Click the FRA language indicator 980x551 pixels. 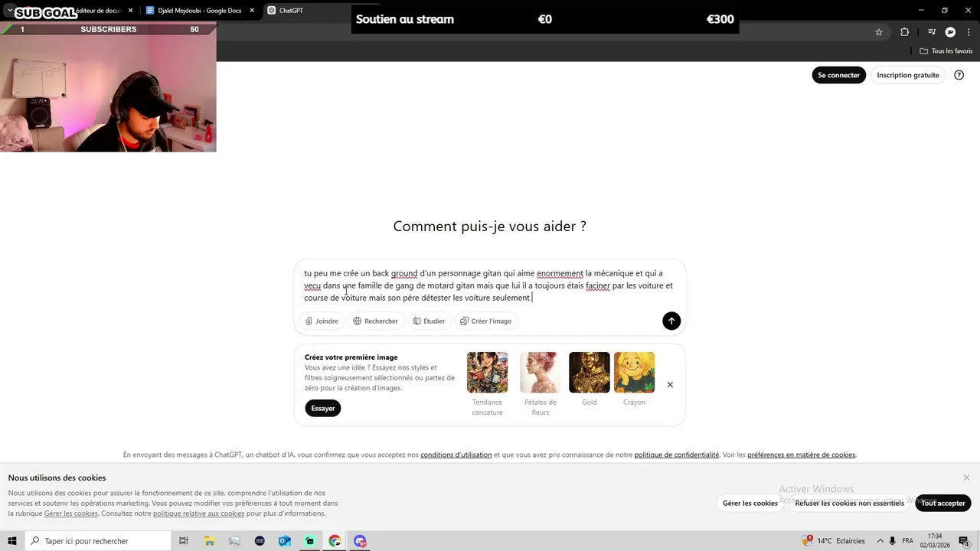908,541
